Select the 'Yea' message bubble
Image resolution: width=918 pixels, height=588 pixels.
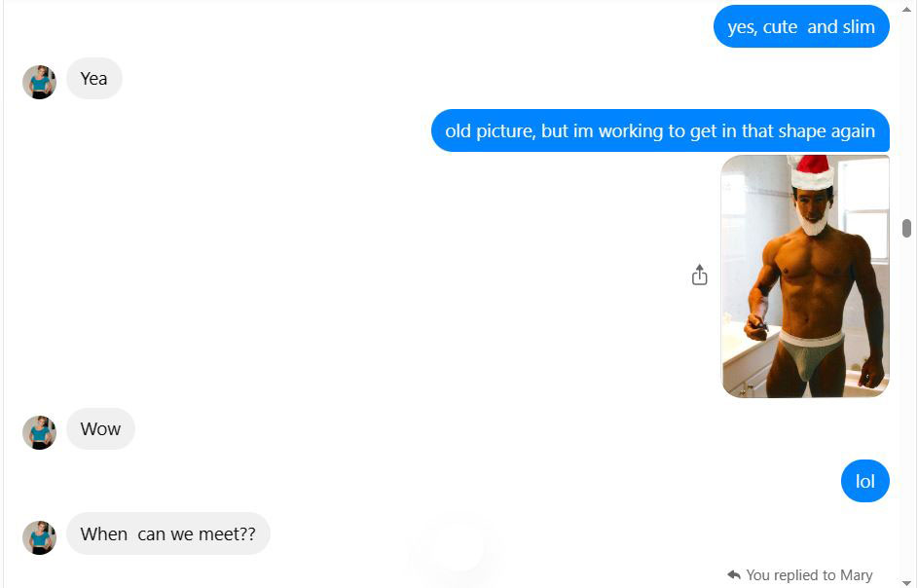pyautogui.click(x=93, y=79)
